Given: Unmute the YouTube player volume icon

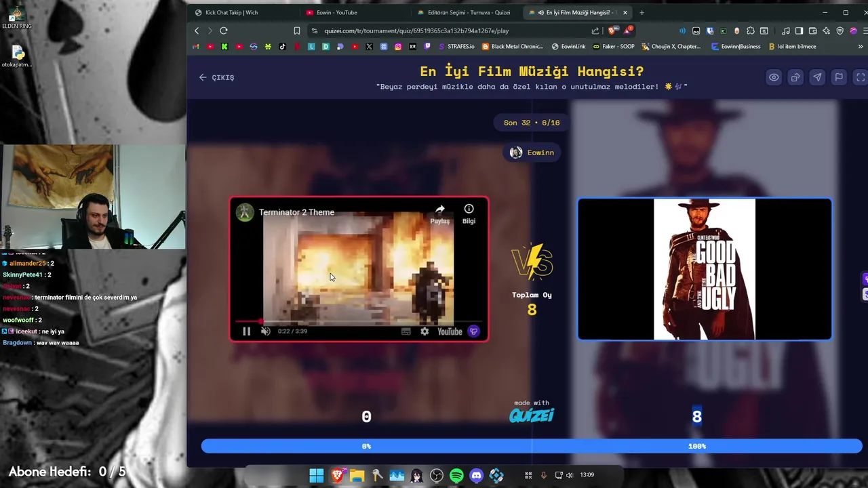Looking at the screenshot, I should (x=266, y=331).
